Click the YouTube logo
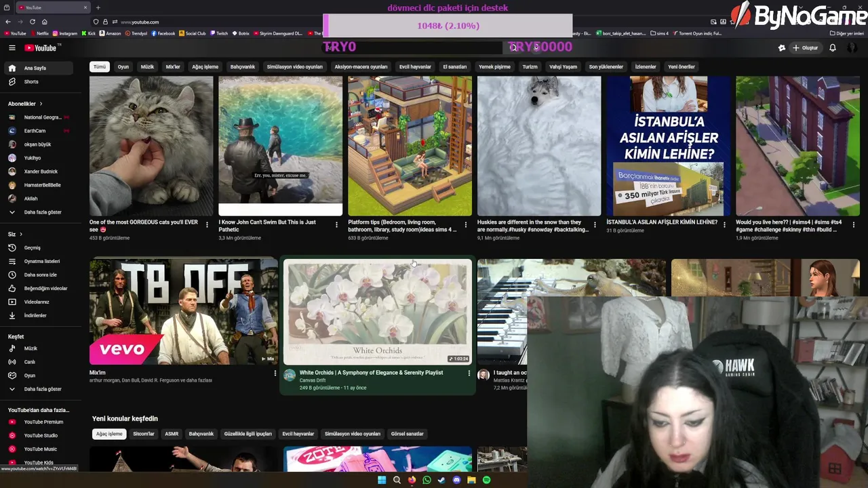 (42, 47)
